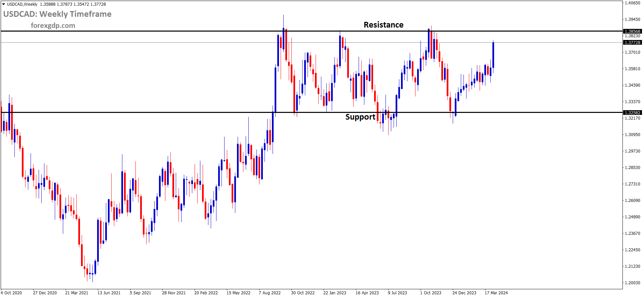Image resolution: width=644 pixels, height=297 pixels.
Task: Click the 24 Dec 2023 date label
Action: click(464, 293)
